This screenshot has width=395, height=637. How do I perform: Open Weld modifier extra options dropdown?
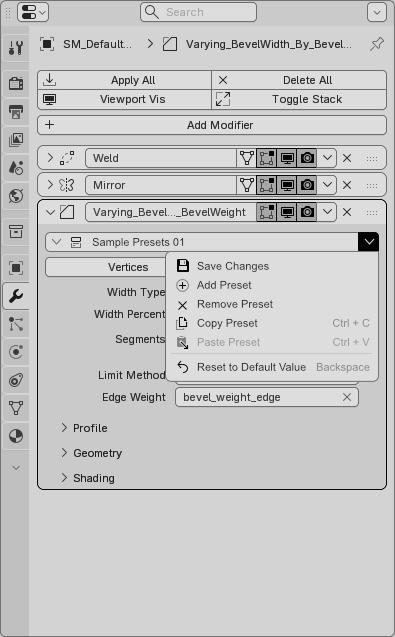pyautogui.click(x=327, y=158)
